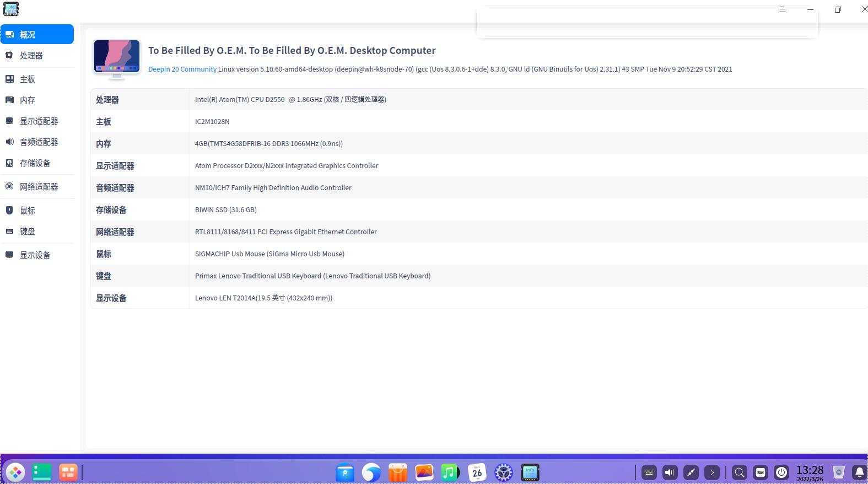Click the Lenovo LEN T2014A display value
868x484 pixels.
(x=263, y=298)
